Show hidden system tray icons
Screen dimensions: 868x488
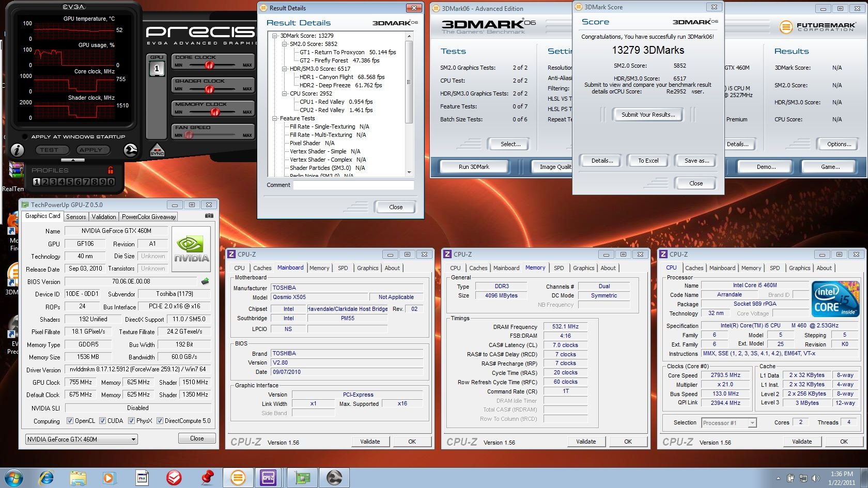coord(779,478)
